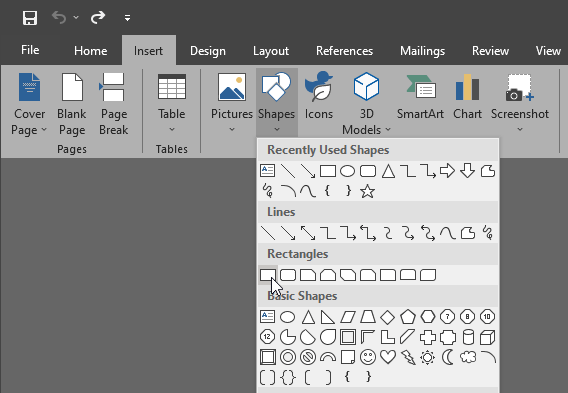568x393 pixels.
Task: Select the straight Line under Lines
Action: pyautogui.click(x=268, y=233)
